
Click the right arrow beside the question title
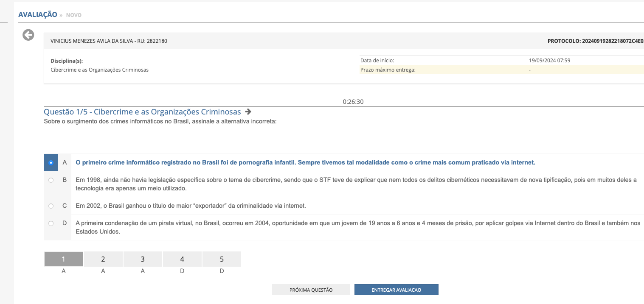(248, 112)
